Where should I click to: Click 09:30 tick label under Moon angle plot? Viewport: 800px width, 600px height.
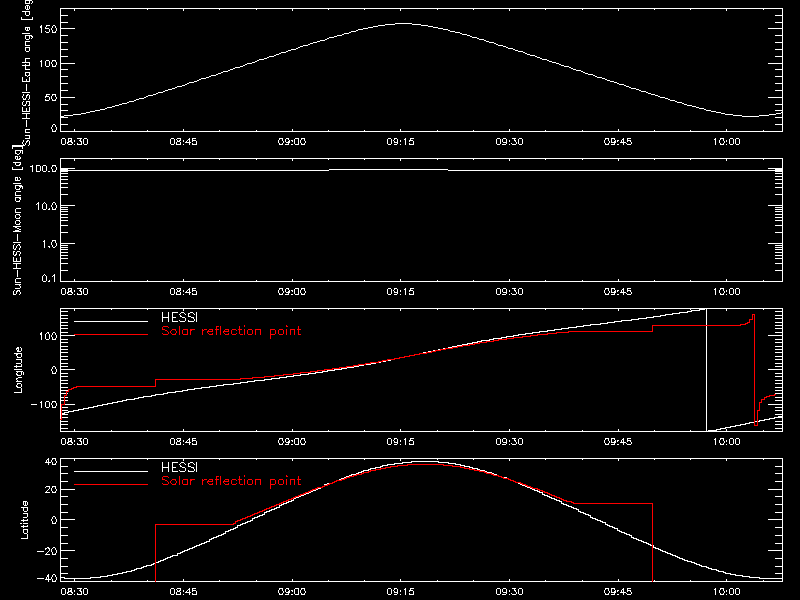coord(509,291)
